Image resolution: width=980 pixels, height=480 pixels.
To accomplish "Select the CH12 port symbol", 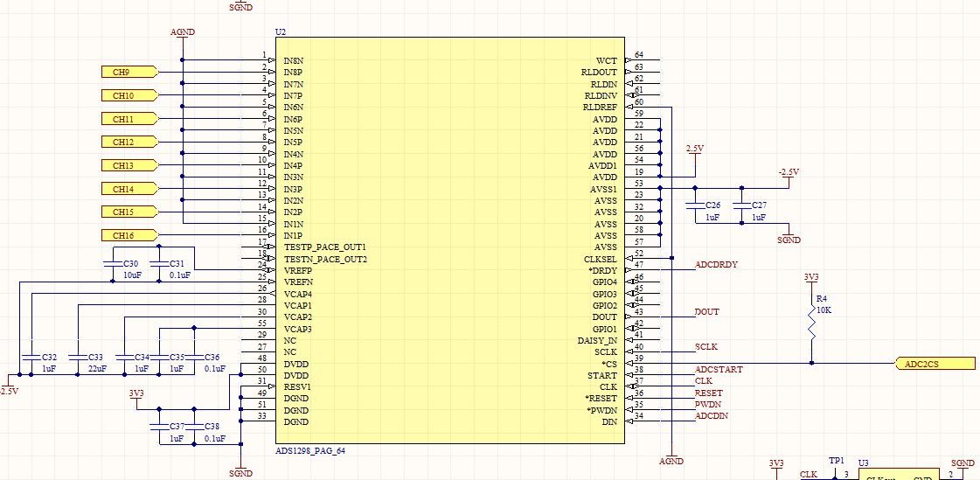I will pyautogui.click(x=129, y=142).
